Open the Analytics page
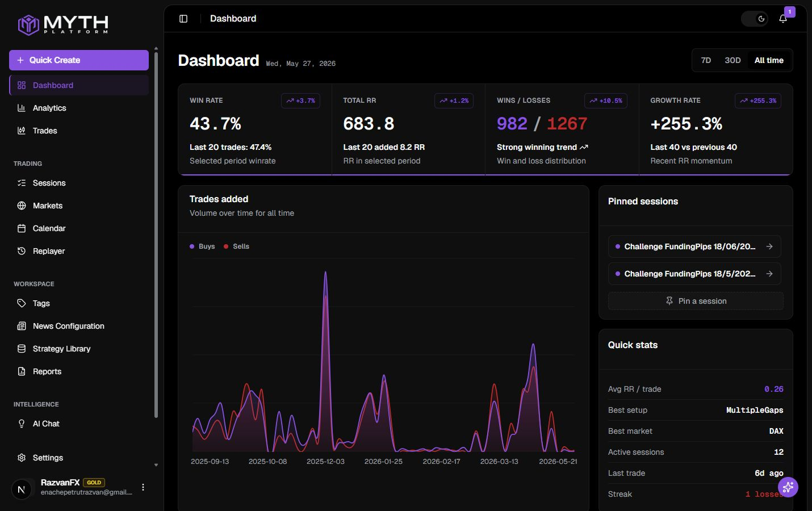The width and height of the screenshot is (812, 511). click(x=79, y=108)
